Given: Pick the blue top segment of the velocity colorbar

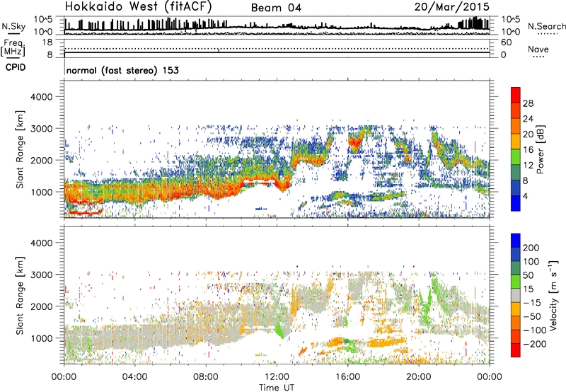Looking at the screenshot, I should point(516,241).
